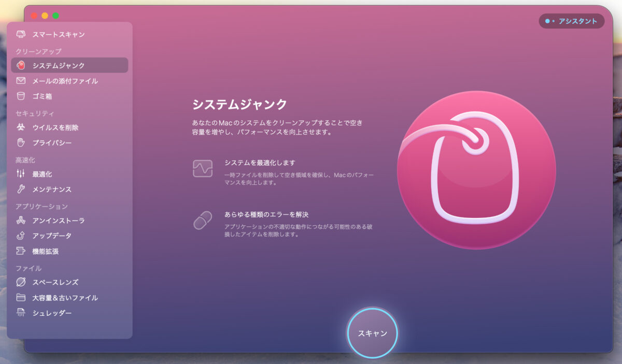Select 最適化 sidebar label
Viewport: 622px width, 364px height.
click(x=42, y=174)
